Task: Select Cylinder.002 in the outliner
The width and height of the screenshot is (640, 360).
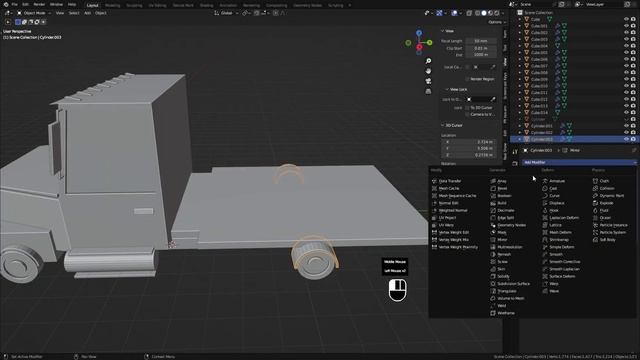Action: coord(541,132)
